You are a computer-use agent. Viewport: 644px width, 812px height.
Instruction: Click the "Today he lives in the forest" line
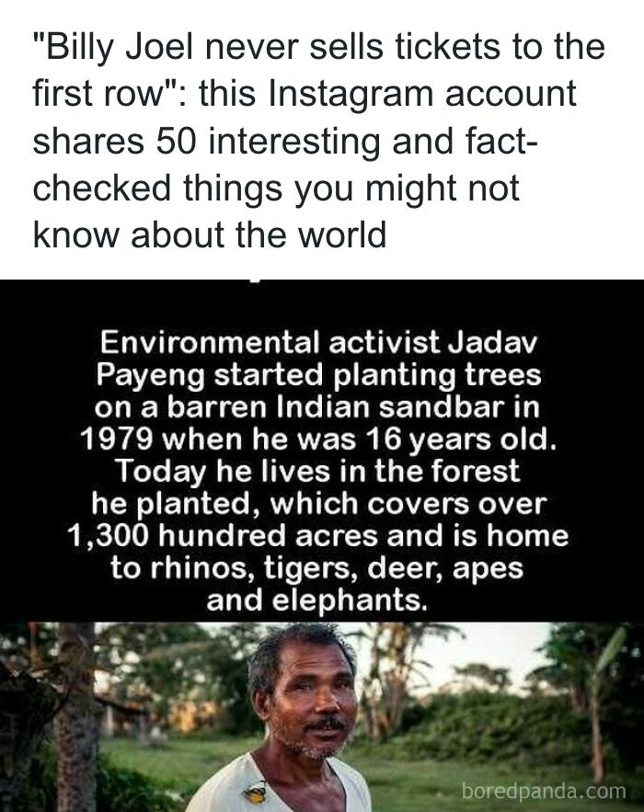click(x=317, y=472)
